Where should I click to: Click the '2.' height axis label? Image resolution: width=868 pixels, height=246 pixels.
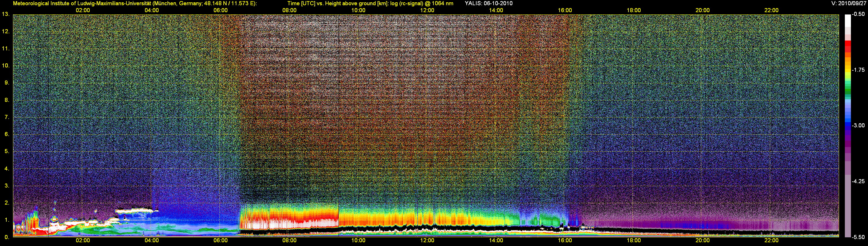pos(7,203)
